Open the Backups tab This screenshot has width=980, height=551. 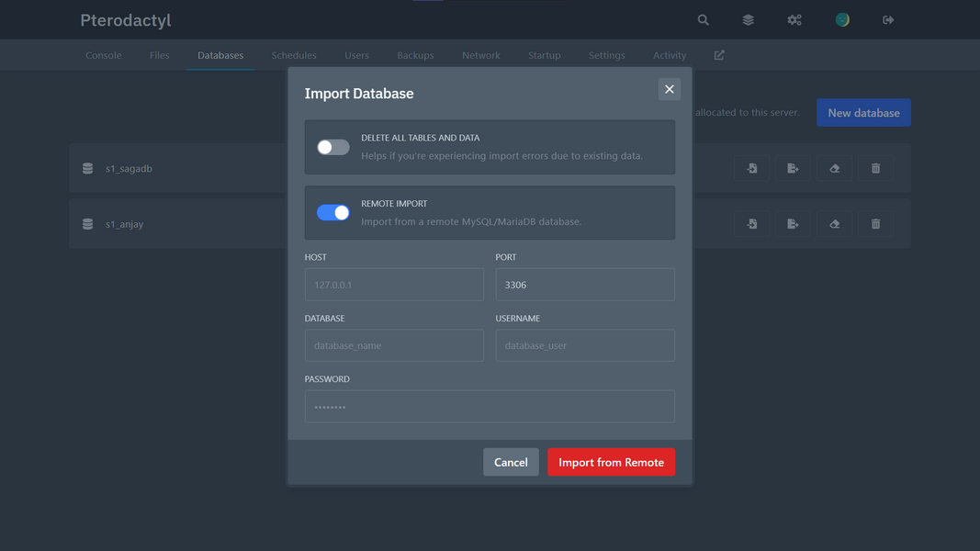(x=415, y=55)
